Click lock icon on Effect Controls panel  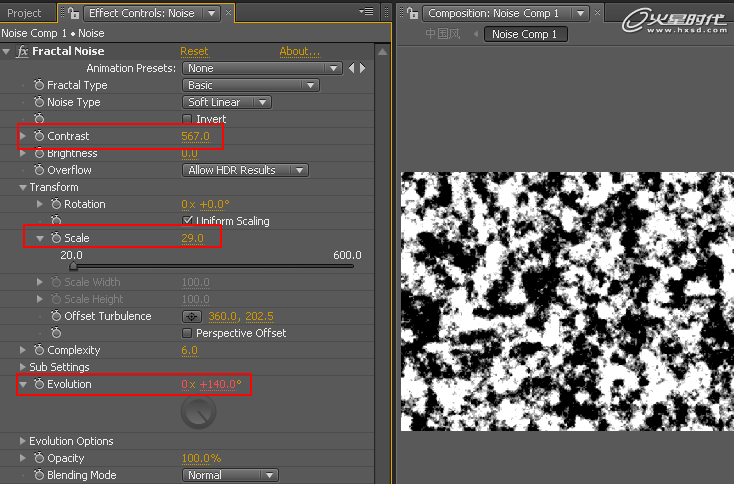pyautogui.click(x=73, y=13)
